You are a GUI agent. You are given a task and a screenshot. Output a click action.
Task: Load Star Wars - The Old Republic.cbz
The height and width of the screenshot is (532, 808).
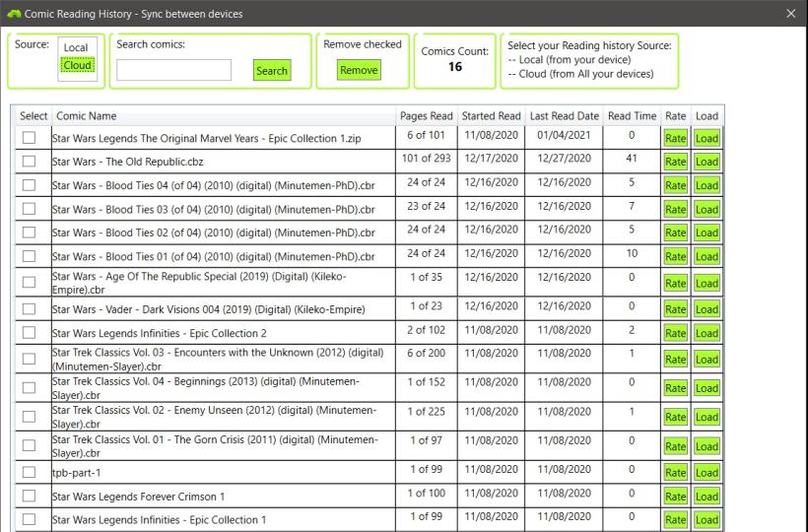(707, 162)
